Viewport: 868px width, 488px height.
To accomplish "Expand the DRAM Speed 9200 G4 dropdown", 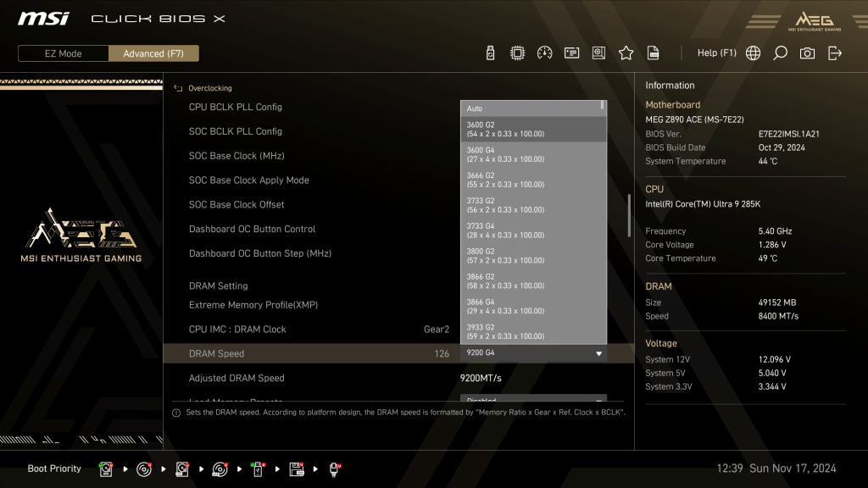I will pyautogui.click(x=533, y=353).
